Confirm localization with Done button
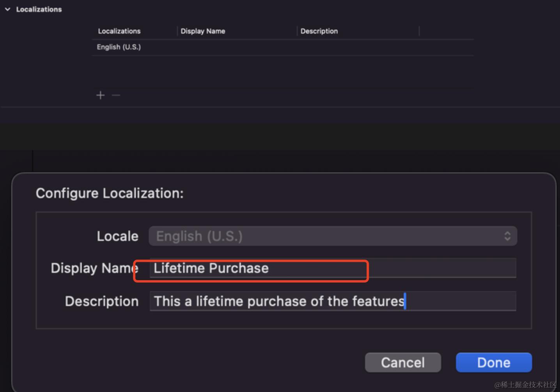Screen dimensions: 560x392 [493, 362]
